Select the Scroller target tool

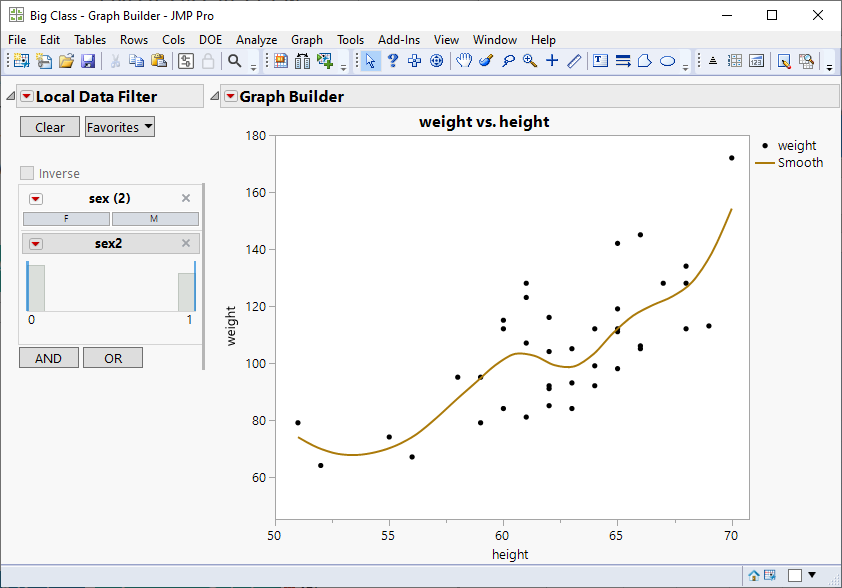pyautogui.click(x=437, y=61)
